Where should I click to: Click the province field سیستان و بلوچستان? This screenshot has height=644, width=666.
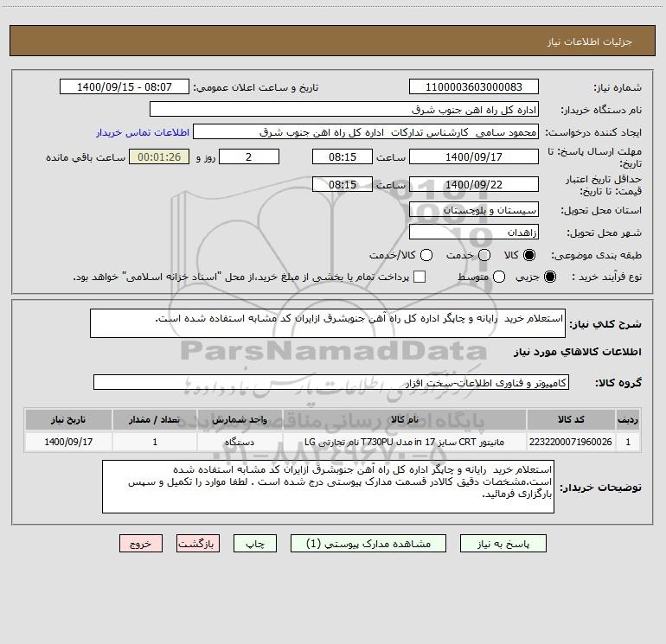point(474,210)
